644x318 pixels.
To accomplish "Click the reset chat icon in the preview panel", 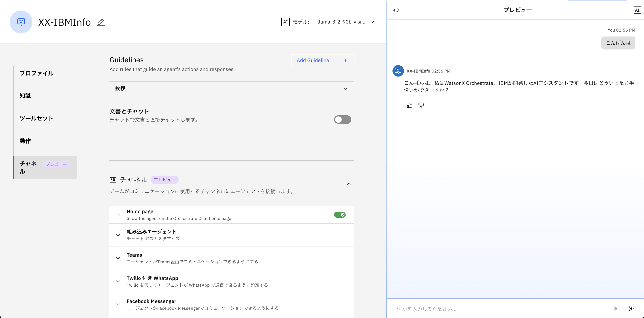I will (396, 10).
